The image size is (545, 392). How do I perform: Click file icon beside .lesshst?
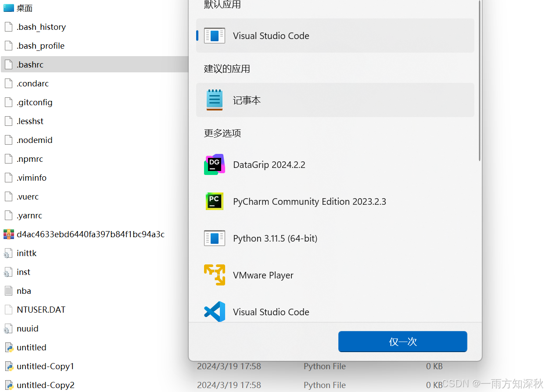coord(8,121)
